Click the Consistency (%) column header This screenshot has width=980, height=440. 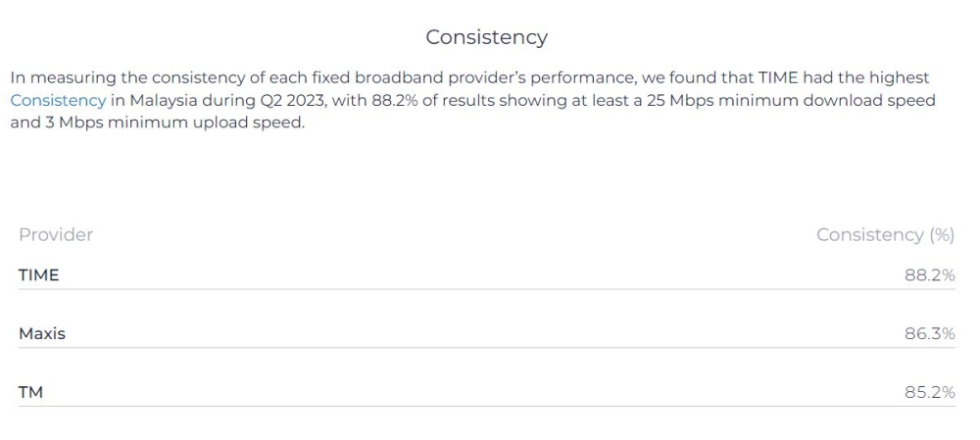pos(885,235)
